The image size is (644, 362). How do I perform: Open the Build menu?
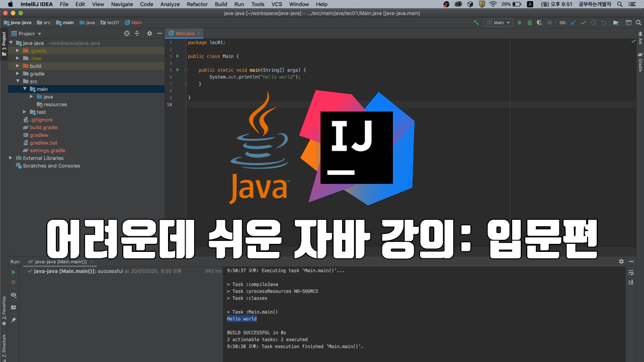tap(221, 4)
